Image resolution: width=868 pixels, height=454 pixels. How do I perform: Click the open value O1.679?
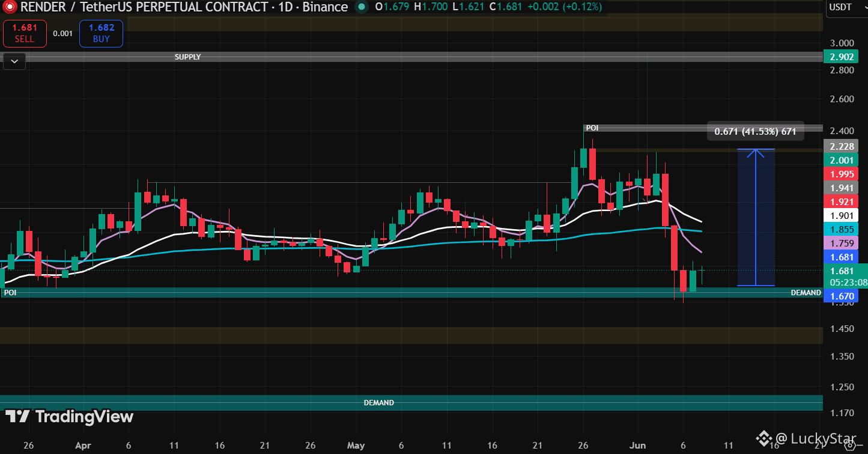click(393, 7)
